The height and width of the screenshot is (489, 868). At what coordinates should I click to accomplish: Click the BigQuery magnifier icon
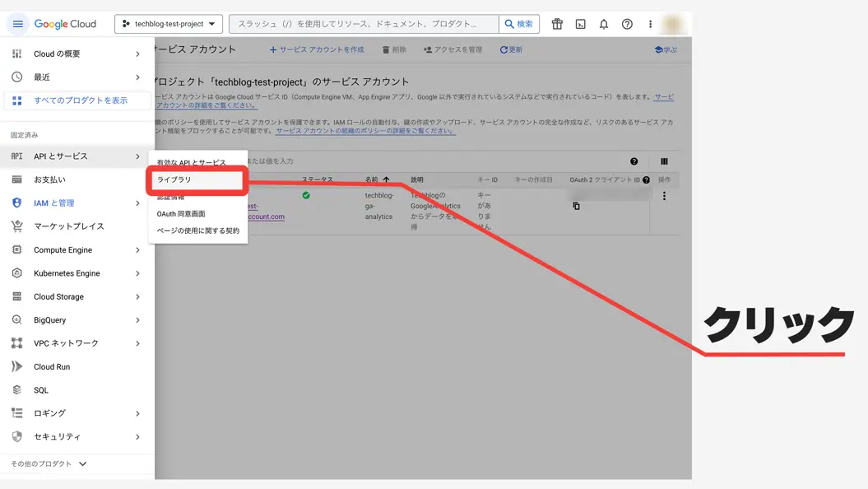click(x=17, y=319)
